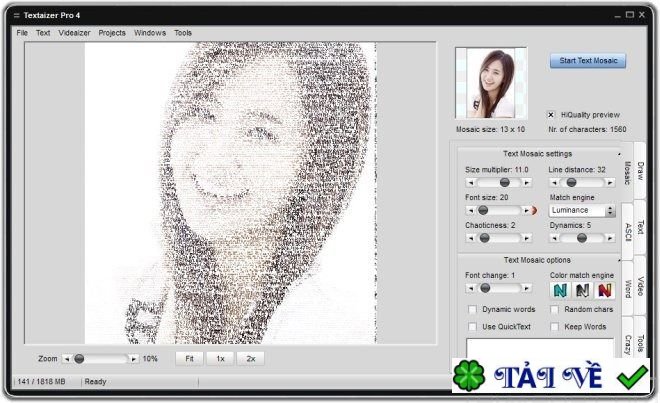The height and width of the screenshot is (403, 660).
Task: Switch to the Mosaic side tab
Action: coord(627,173)
